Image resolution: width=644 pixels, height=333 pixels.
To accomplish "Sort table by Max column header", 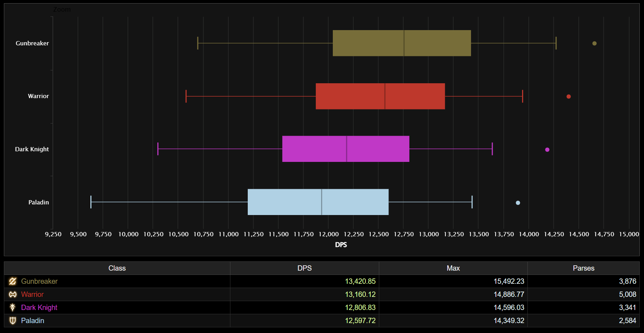I will [453, 268].
